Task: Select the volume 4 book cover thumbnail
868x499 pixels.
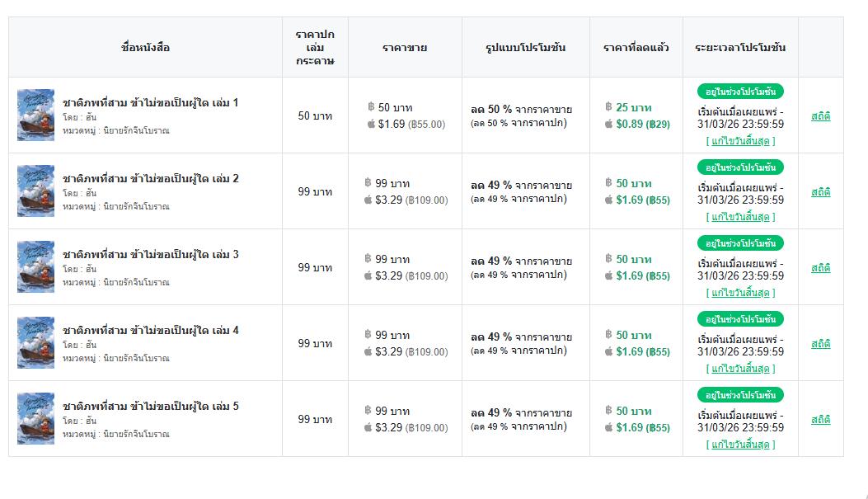Action: (36, 343)
